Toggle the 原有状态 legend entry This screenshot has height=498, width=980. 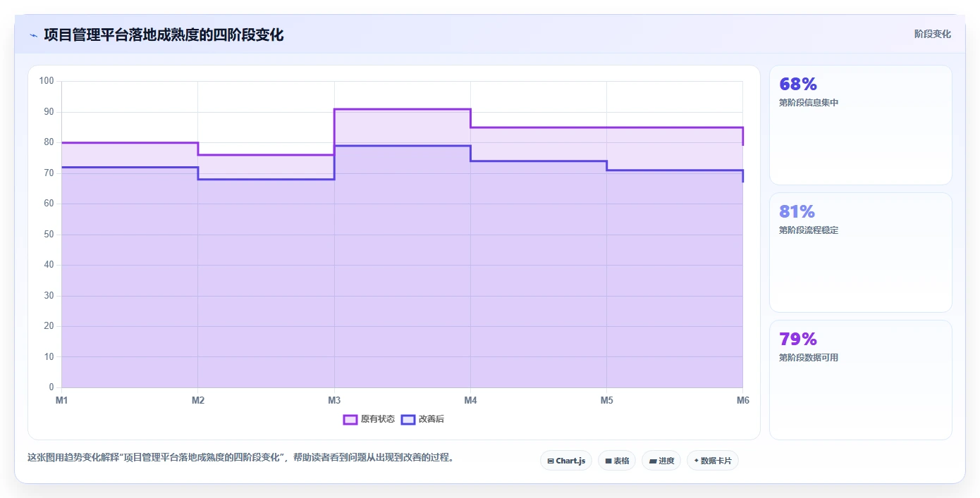click(x=369, y=419)
